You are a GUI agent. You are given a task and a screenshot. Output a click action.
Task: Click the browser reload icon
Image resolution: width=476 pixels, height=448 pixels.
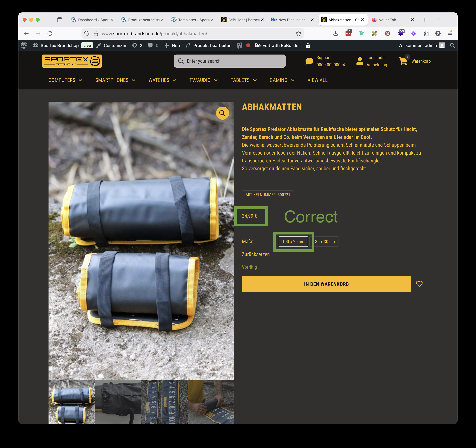coord(50,34)
